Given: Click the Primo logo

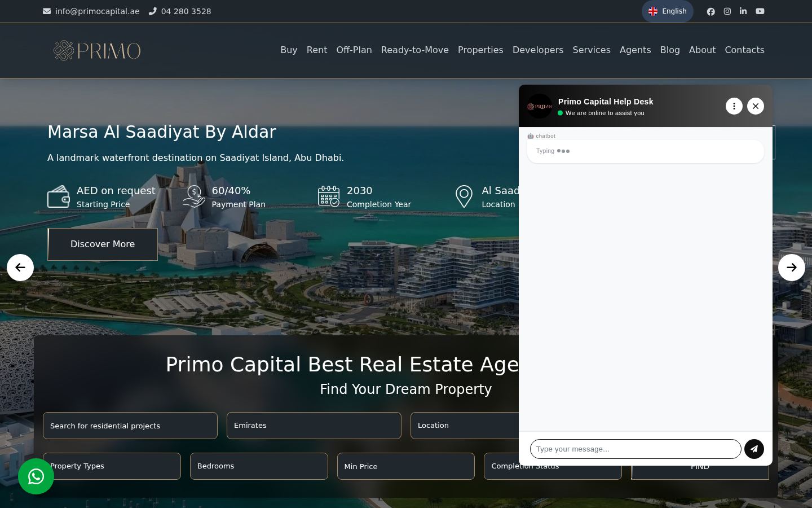Looking at the screenshot, I should click(97, 50).
